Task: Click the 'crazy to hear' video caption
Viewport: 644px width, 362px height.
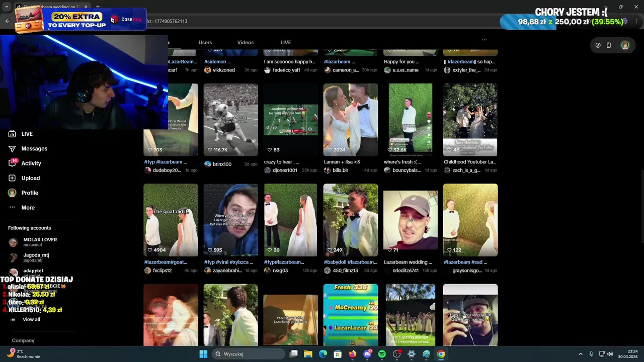Action: [x=282, y=162]
